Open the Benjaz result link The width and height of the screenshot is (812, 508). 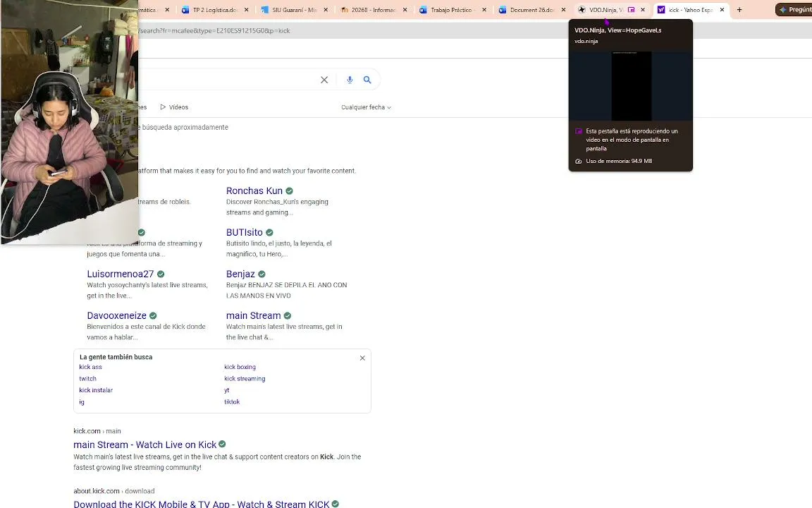coord(240,274)
